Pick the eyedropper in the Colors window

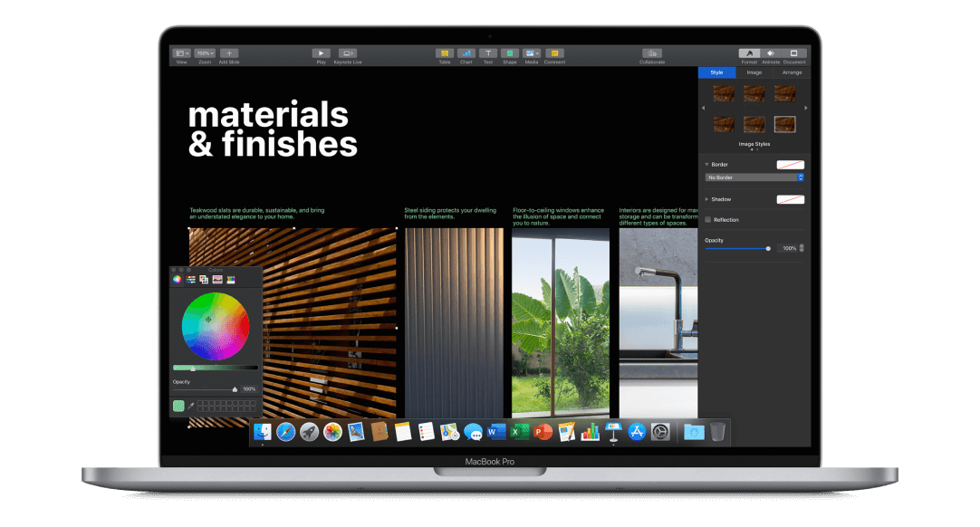(191, 406)
